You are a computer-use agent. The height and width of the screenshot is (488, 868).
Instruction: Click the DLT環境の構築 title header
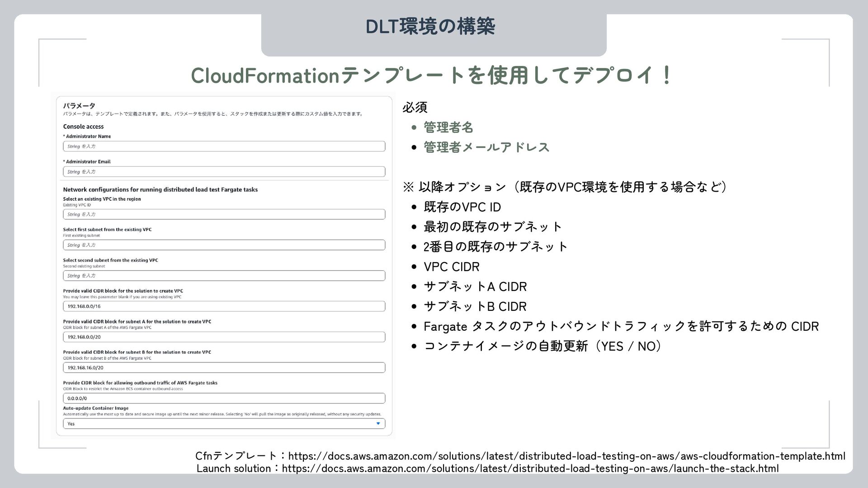[430, 27]
